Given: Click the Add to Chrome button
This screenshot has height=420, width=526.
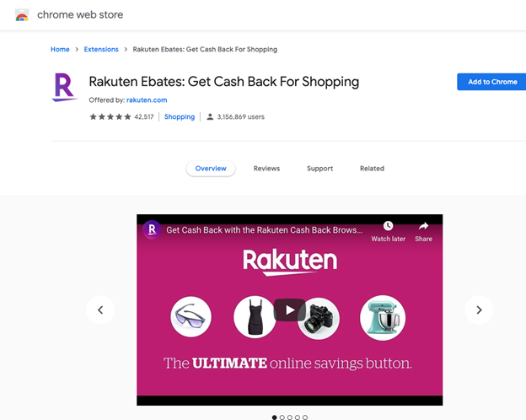Looking at the screenshot, I should [491, 82].
